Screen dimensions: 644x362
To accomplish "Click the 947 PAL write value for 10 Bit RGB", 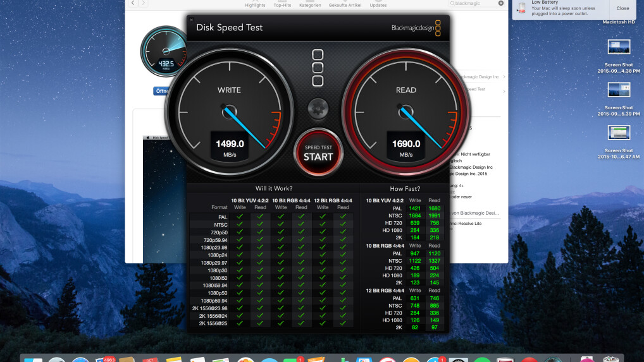I will [x=415, y=253].
